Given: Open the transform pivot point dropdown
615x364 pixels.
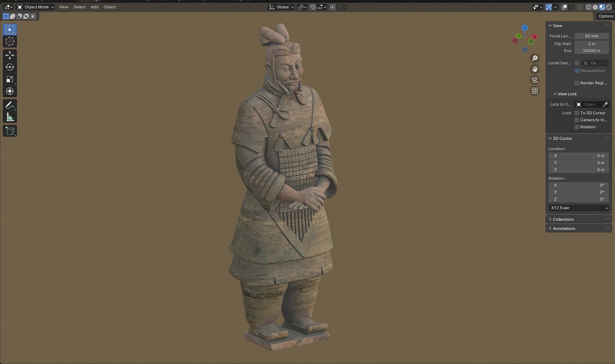Looking at the screenshot, I should (x=302, y=7).
